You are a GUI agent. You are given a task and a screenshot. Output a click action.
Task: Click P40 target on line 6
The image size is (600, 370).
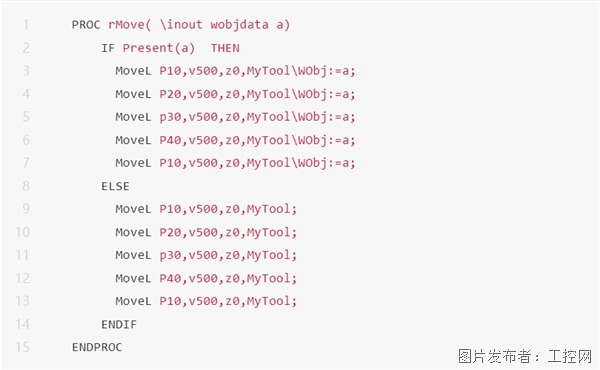170,140
